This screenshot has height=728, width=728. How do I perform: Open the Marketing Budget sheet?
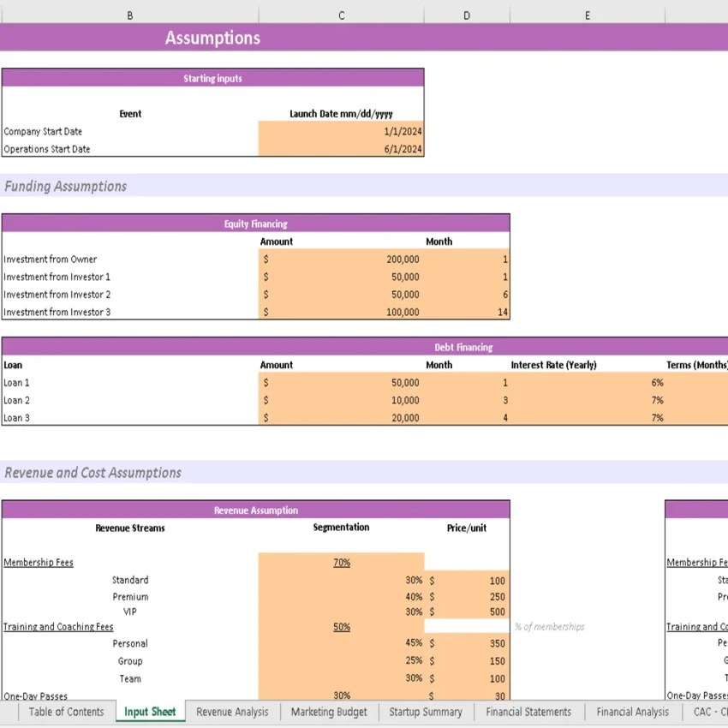point(329,712)
